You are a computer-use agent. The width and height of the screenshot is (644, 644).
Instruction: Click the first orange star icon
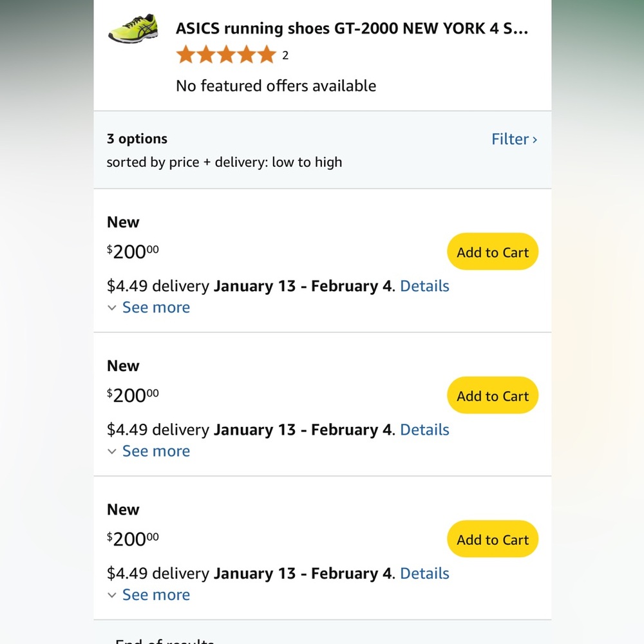[185, 55]
